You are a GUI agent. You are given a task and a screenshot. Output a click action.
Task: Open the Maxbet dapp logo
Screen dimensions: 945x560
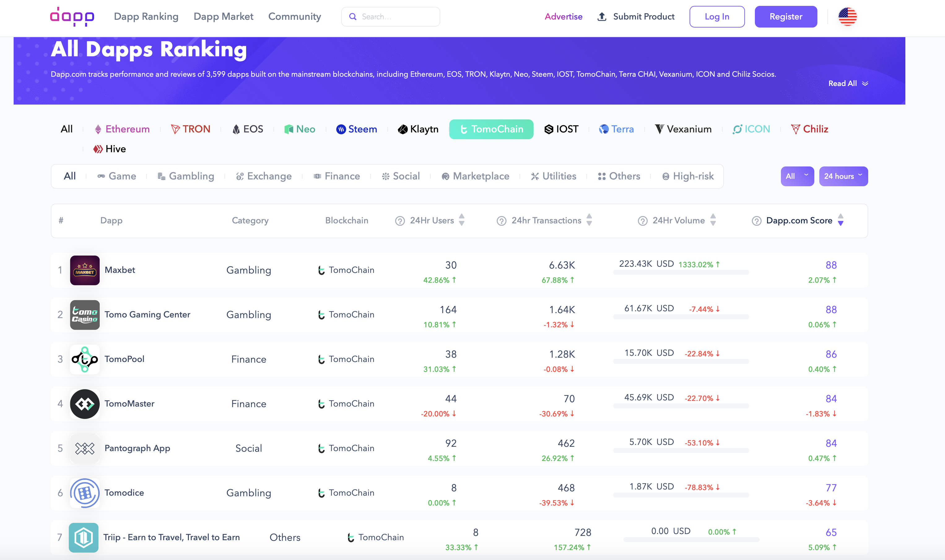click(85, 270)
